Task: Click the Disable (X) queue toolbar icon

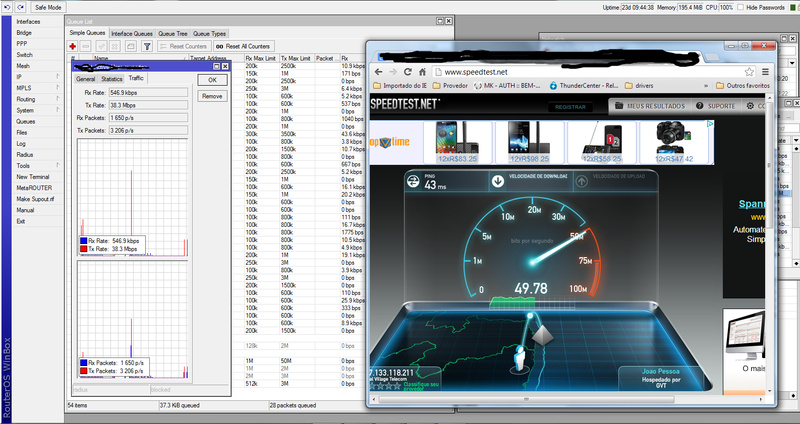Action: click(x=115, y=46)
